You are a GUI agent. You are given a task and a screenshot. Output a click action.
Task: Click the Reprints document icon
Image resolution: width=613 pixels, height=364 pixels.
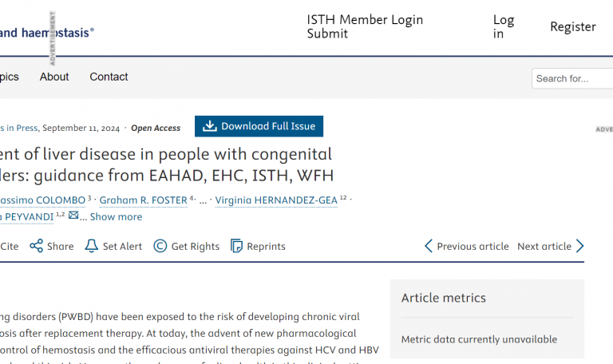click(236, 246)
